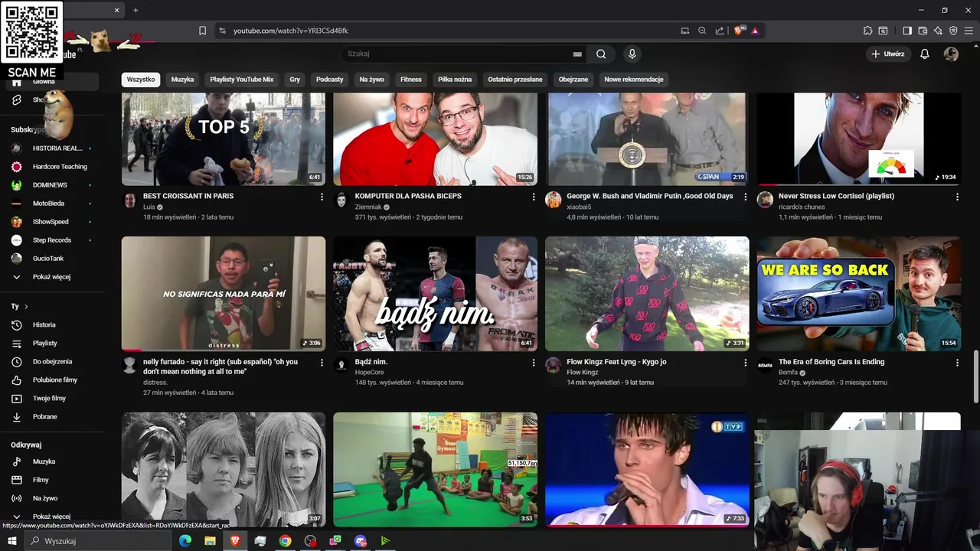
Task: Select Nowe rekomendacje filter chip
Action: coord(634,80)
